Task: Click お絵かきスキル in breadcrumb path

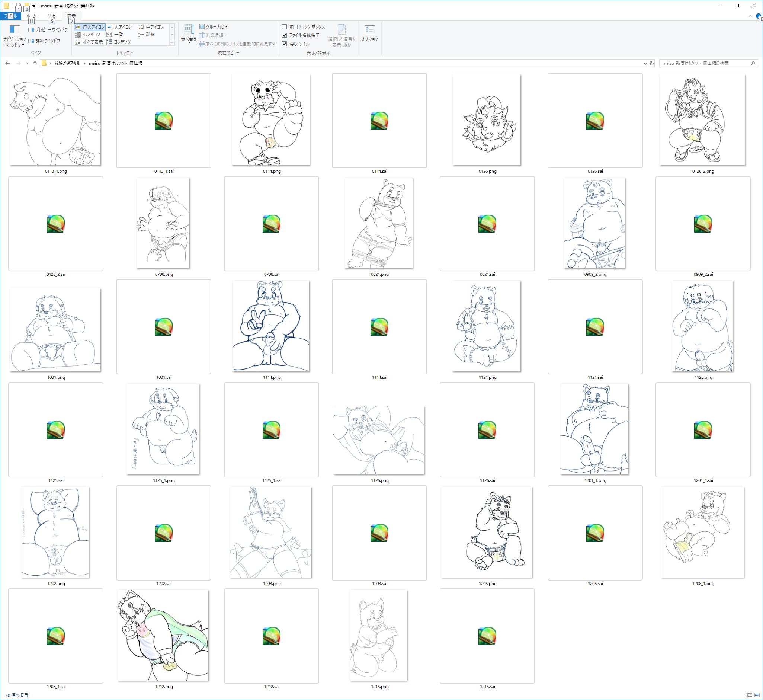Action: (67, 63)
